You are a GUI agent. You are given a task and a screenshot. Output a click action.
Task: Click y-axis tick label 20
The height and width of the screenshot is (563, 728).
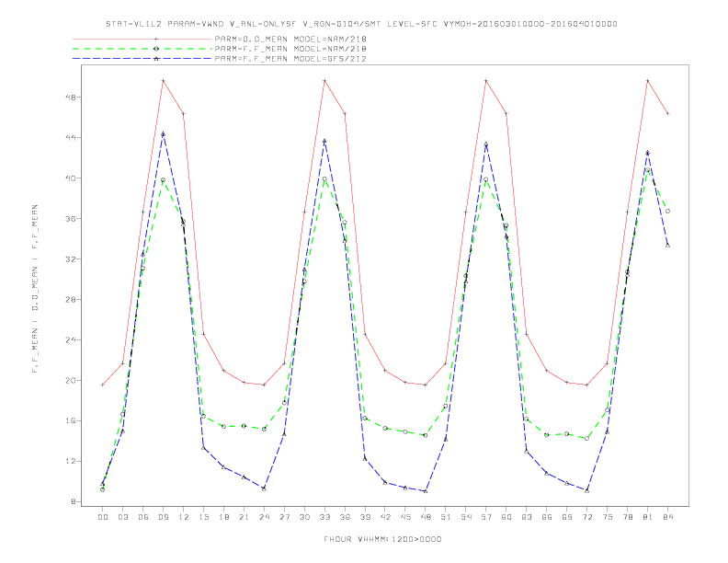pos(72,381)
